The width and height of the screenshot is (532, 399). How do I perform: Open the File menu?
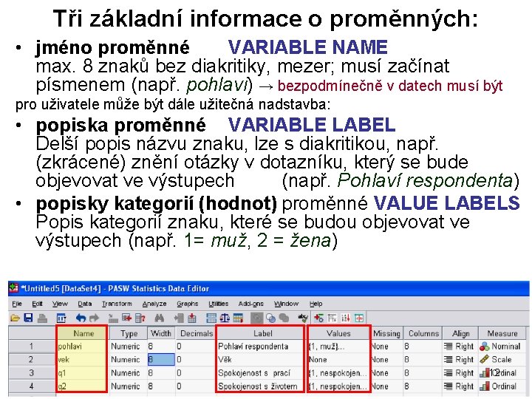[x=17, y=304]
